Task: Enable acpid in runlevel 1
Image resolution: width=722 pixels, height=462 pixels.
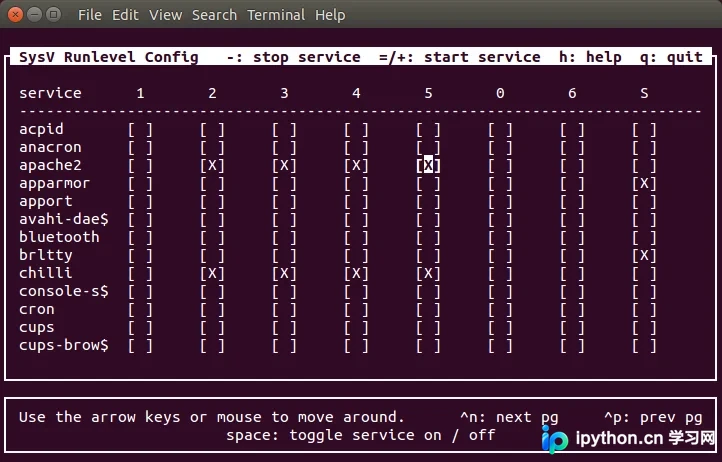Action: (x=140, y=129)
